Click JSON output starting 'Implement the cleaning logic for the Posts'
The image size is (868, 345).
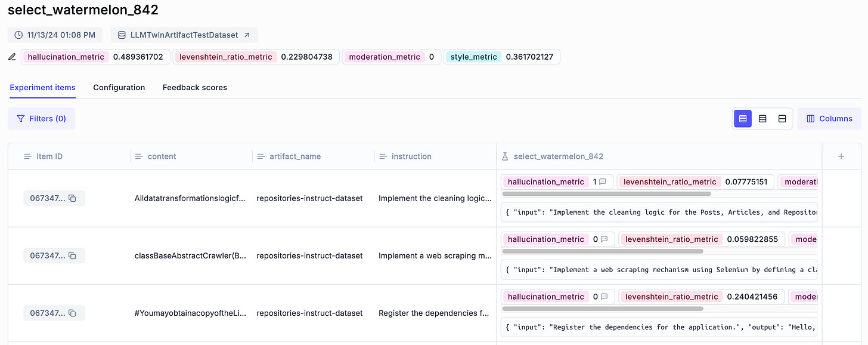coord(659,212)
